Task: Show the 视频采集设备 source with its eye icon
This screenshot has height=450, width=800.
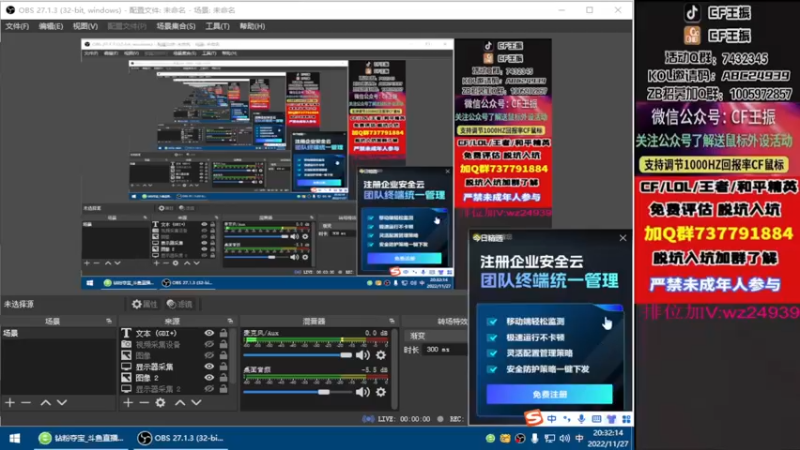Action: (209, 344)
